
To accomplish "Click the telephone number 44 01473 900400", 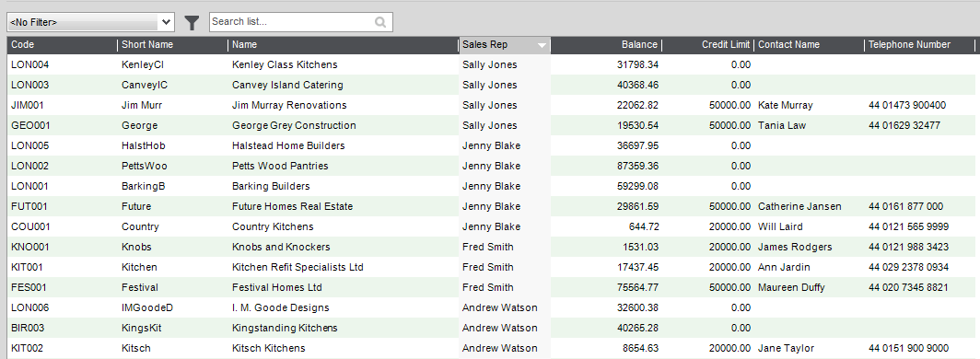I will 907,105.
